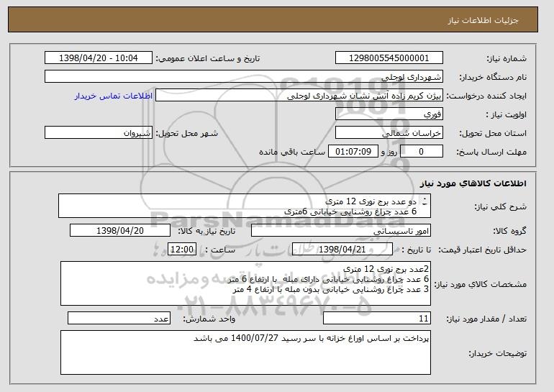Select the request creator name field

(299, 96)
